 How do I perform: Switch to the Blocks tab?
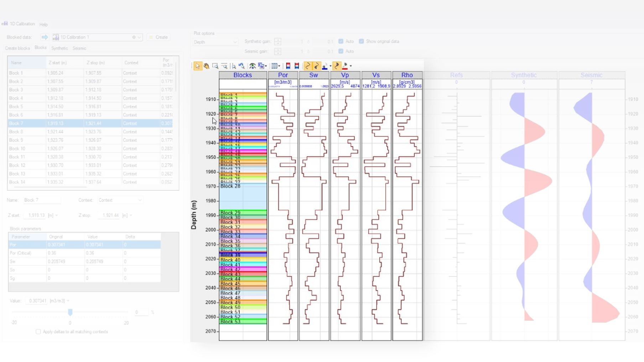[40, 48]
